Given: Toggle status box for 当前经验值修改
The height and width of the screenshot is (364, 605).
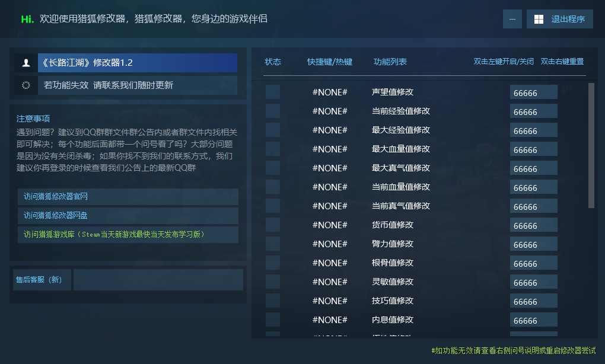Looking at the screenshot, I should [x=273, y=111].
